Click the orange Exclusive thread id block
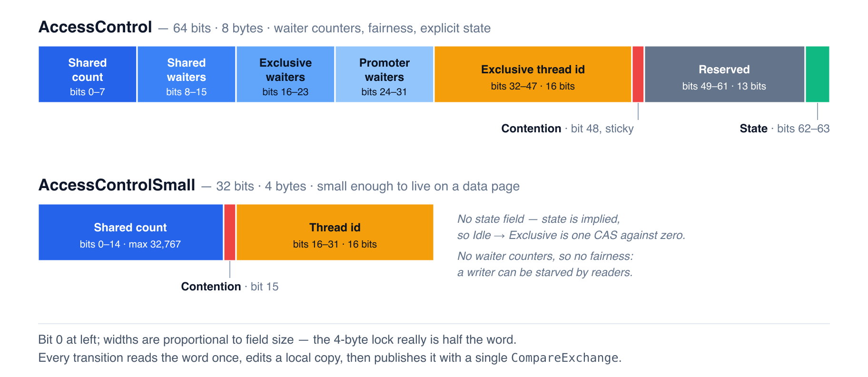Image resolution: width=868 pixels, height=377 pixels. [533, 74]
